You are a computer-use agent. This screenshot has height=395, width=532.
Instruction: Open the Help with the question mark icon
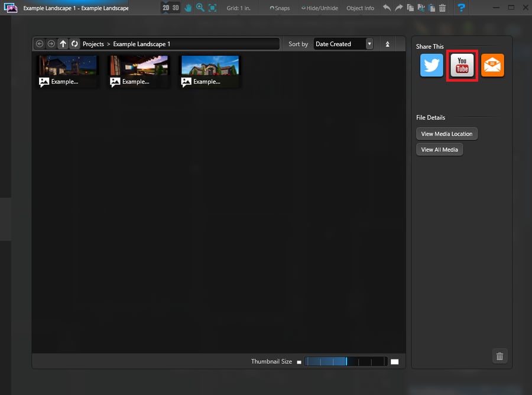(461, 8)
